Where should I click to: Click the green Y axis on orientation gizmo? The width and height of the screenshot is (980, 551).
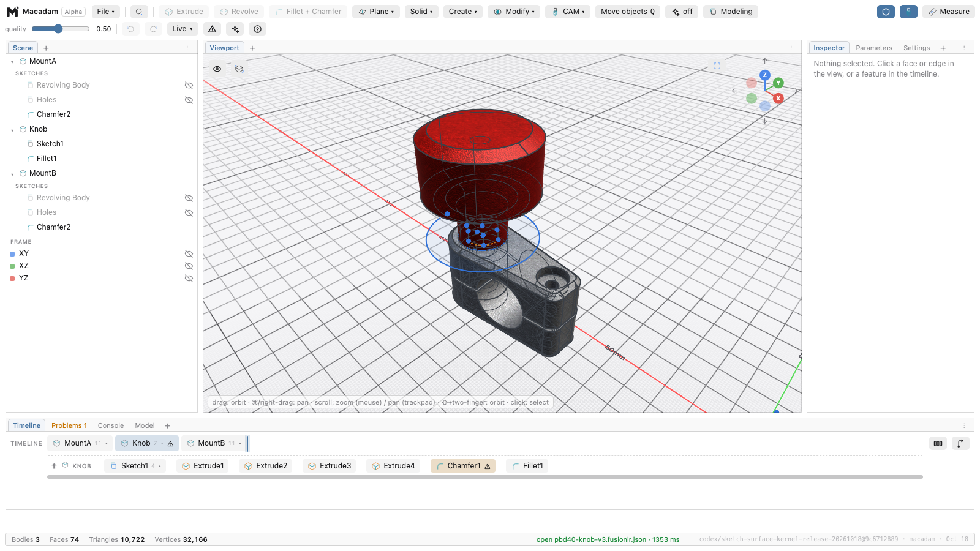(x=778, y=83)
